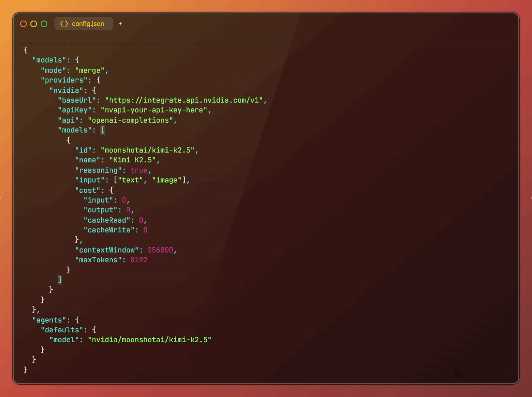Viewport: 532px width, 397px height.
Task: Click the reasoning value true
Action: tap(139, 170)
